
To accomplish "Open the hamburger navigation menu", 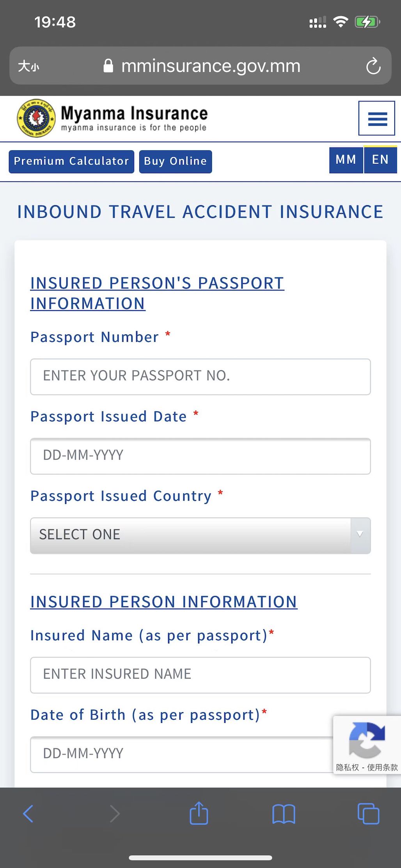I will pos(377,119).
